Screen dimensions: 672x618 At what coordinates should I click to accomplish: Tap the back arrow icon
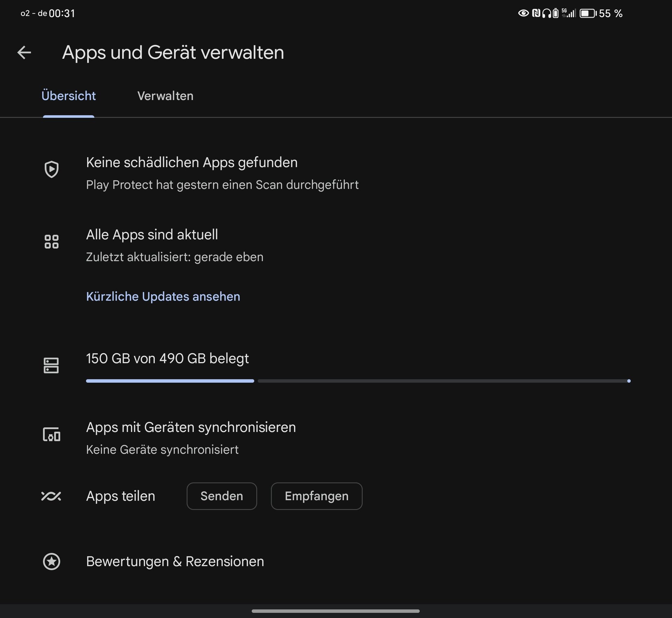[24, 53]
